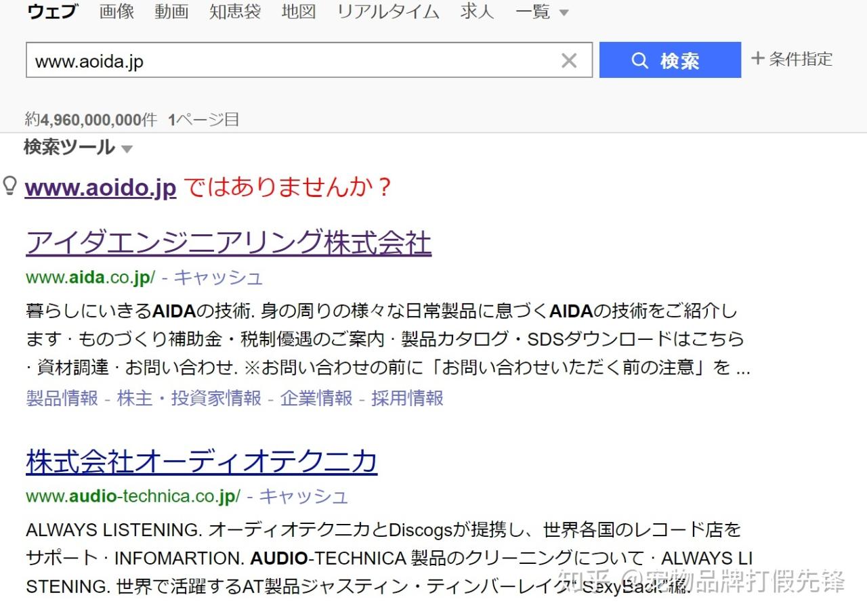Open the 求人 tab

pos(477,12)
